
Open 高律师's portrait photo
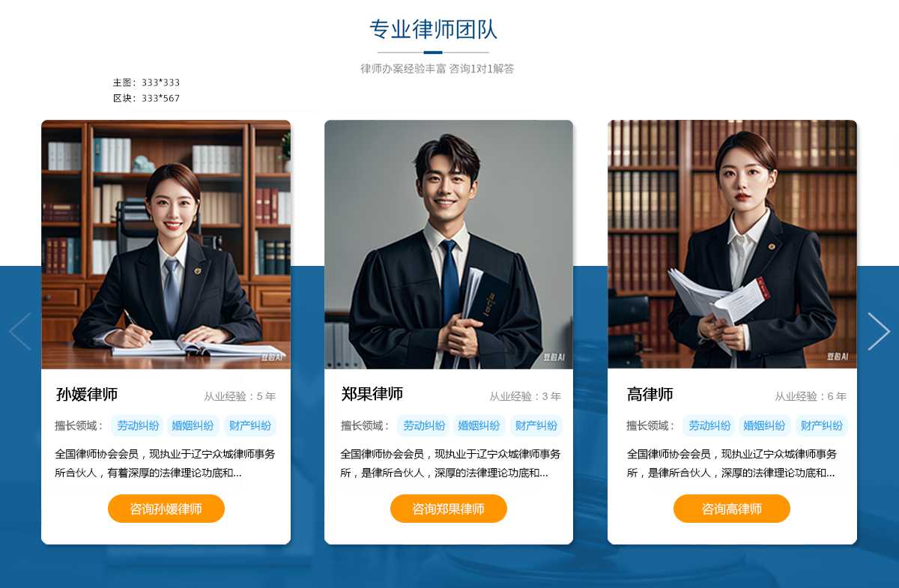(732, 244)
